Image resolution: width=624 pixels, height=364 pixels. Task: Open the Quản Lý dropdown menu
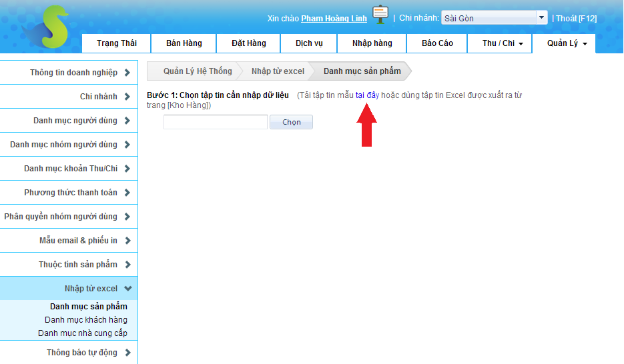567,43
